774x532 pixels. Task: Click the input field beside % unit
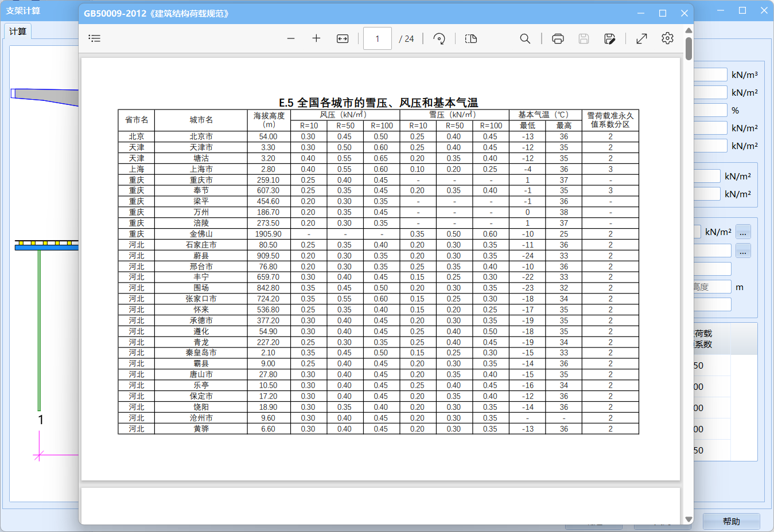click(710, 110)
